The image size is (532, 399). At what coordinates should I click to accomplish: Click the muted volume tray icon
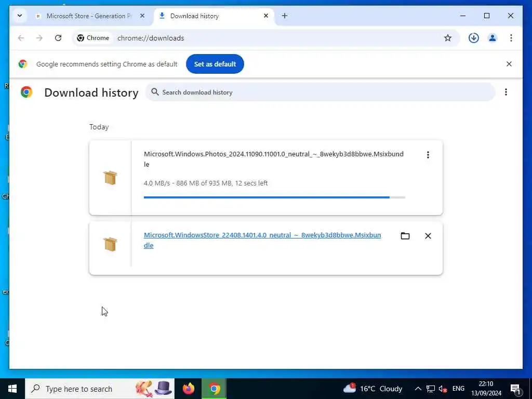443,389
